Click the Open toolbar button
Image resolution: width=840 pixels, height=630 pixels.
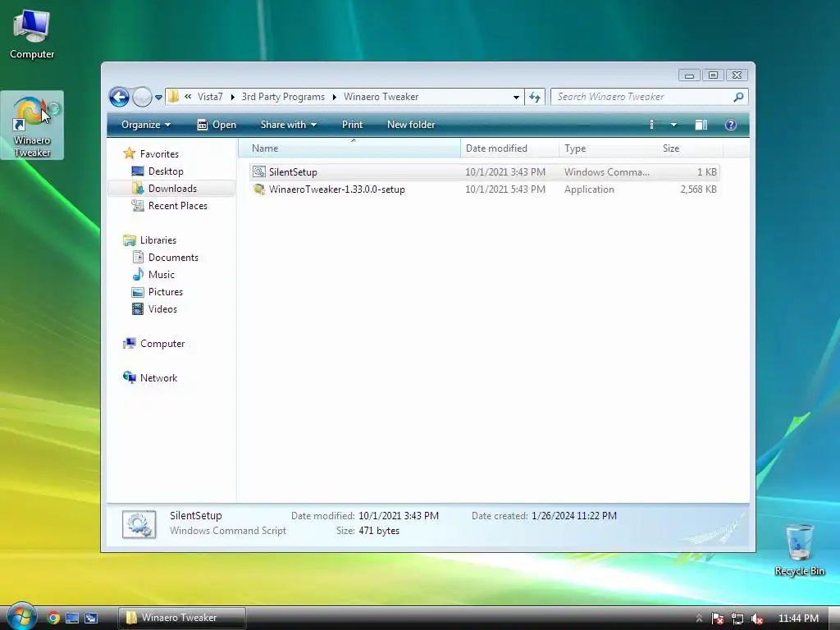(x=217, y=125)
